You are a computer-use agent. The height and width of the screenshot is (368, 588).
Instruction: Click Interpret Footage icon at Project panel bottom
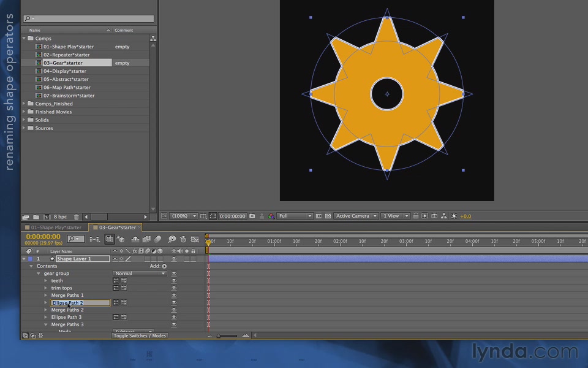click(26, 217)
